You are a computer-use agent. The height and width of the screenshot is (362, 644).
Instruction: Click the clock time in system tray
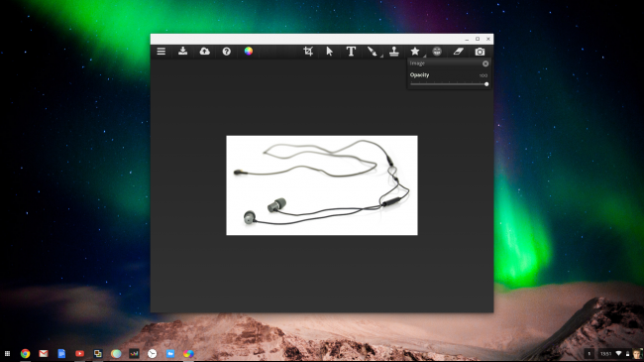(x=605, y=354)
